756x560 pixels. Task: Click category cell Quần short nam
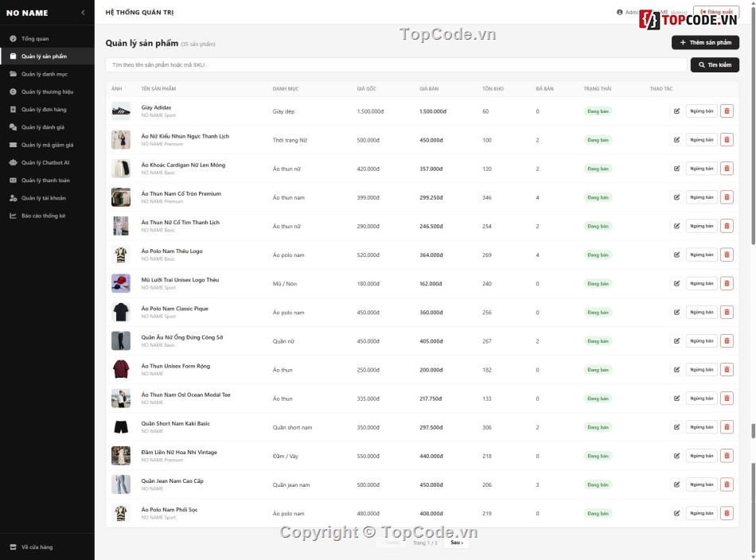pyautogui.click(x=292, y=427)
